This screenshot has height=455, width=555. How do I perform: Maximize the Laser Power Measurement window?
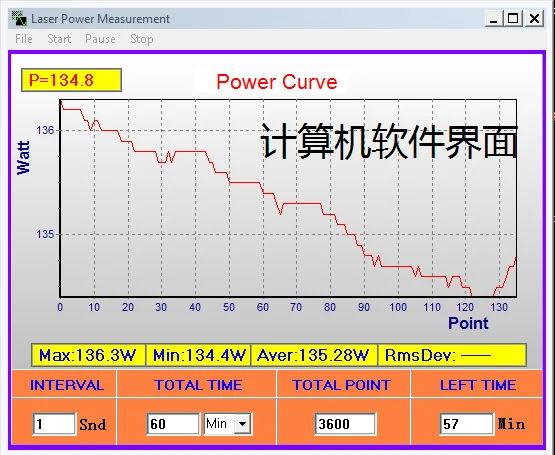coord(513,18)
